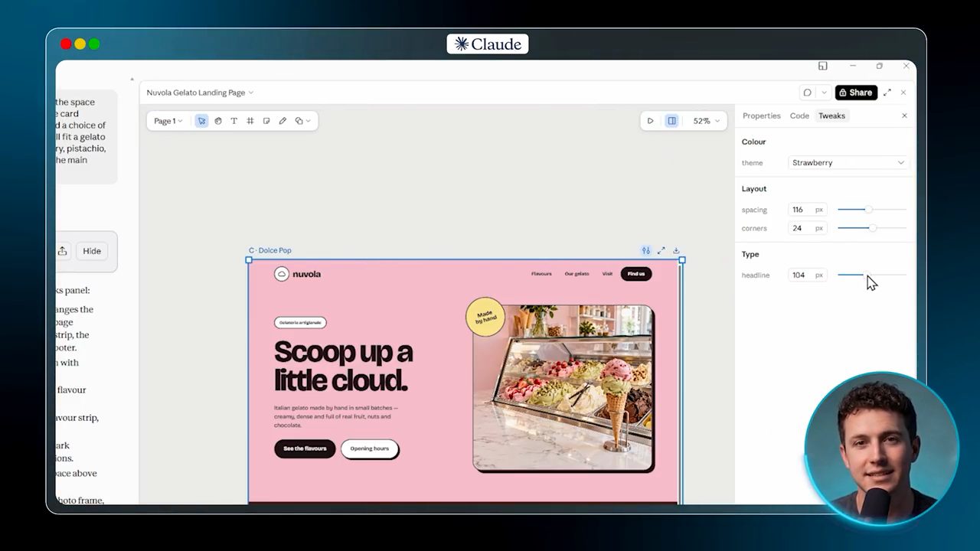This screenshot has height=551, width=980.
Task: Switch to the Properties tab
Action: point(762,116)
